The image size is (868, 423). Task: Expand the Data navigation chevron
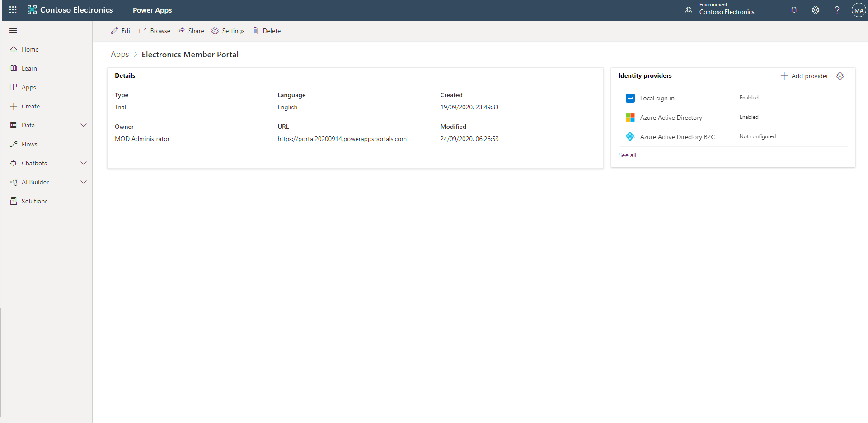[x=84, y=125]
